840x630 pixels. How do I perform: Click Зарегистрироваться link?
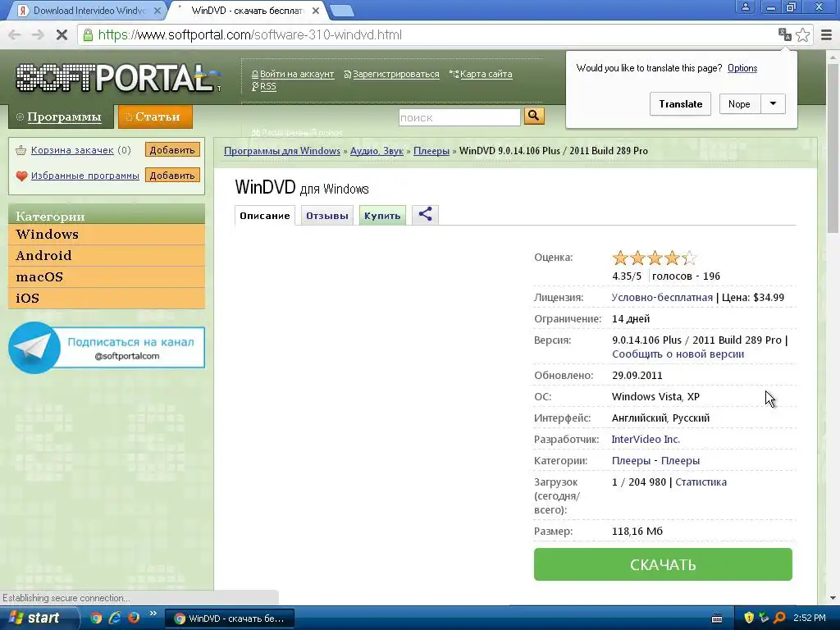[x=396, y=74]
